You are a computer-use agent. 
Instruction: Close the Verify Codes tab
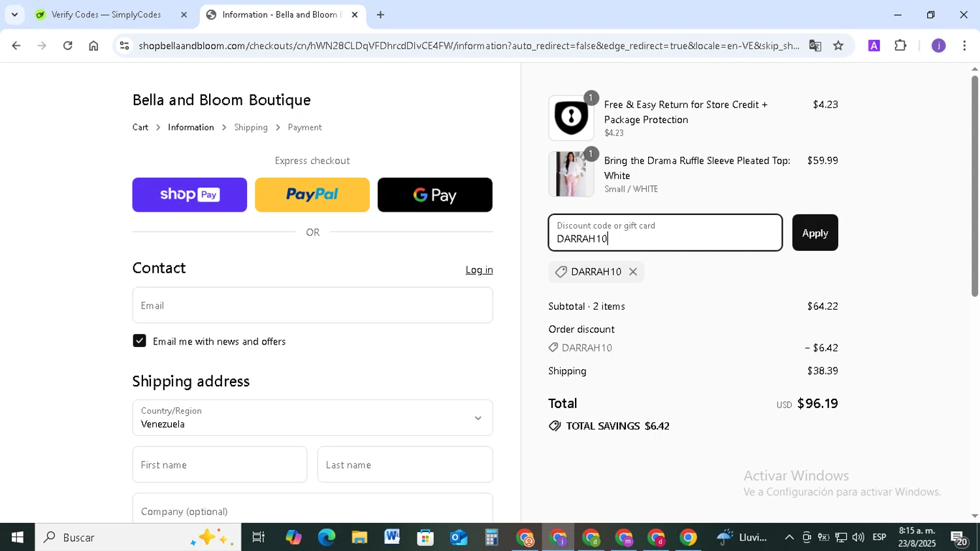click(184, 14)
